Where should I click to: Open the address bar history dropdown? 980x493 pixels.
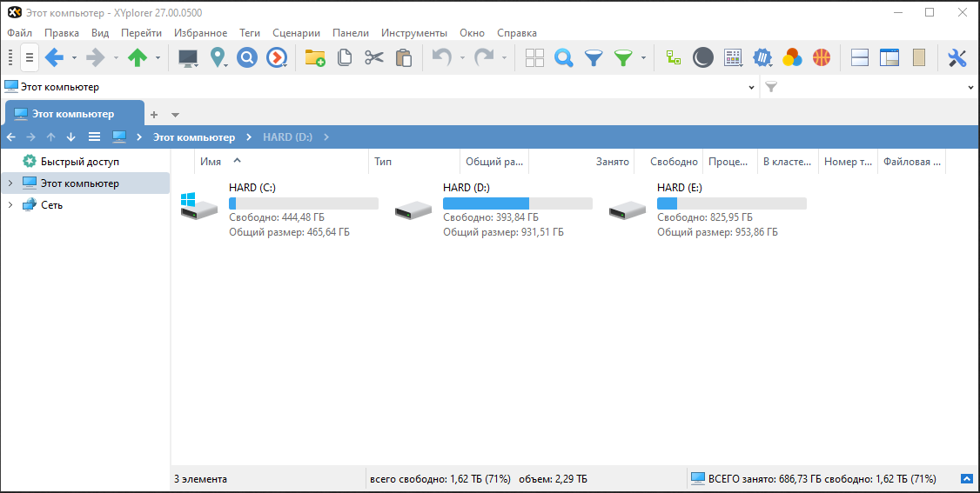tap(751, 87)
